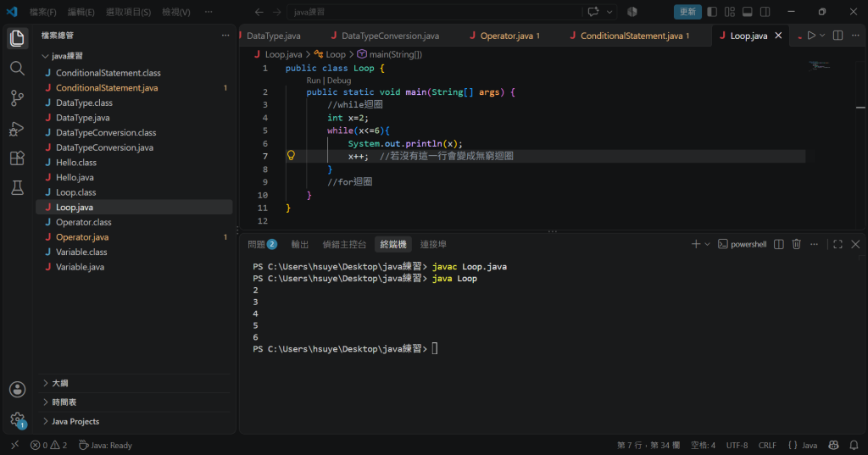Open the Explorer view in activity bar
Viewport: 868px width, 455px height.
[17, 38]
